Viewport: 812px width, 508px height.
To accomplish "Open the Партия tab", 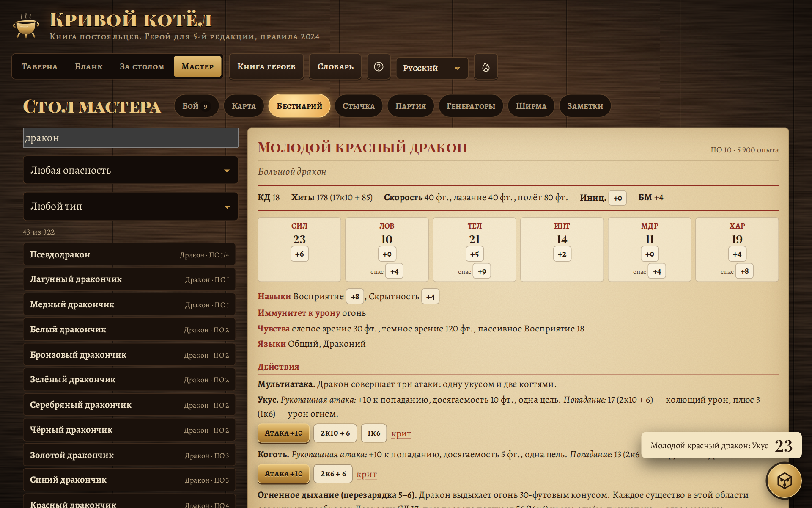I will click(x=411, y=106).
